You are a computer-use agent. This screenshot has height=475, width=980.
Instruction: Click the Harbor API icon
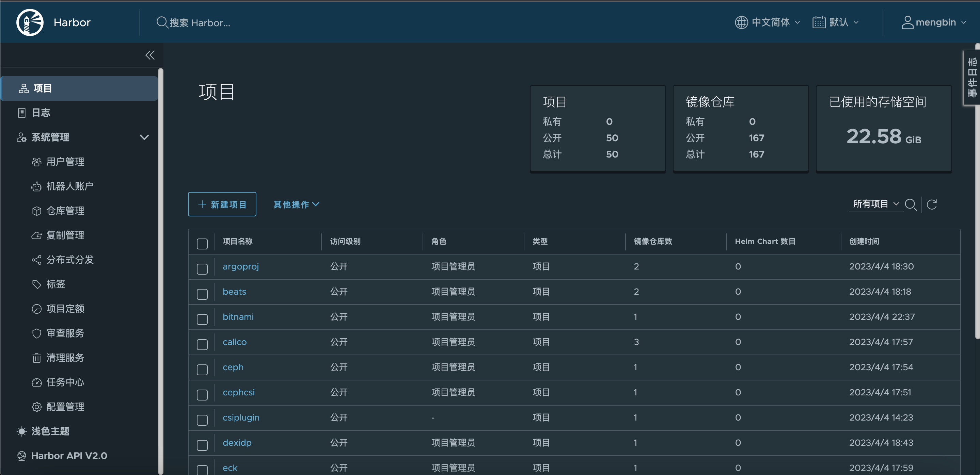22,456
